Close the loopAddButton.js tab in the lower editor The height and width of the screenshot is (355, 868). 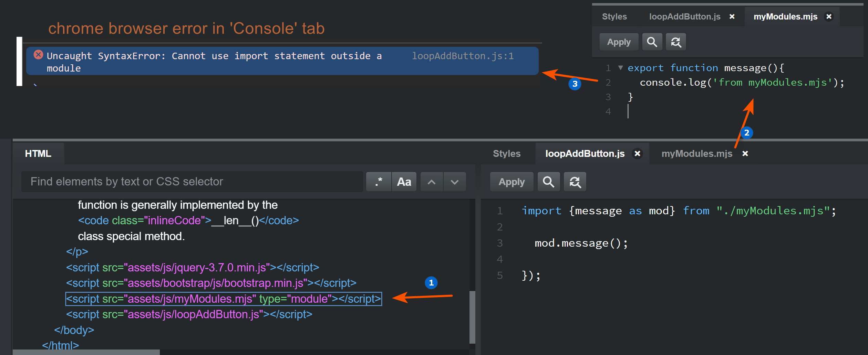(638, 153)
